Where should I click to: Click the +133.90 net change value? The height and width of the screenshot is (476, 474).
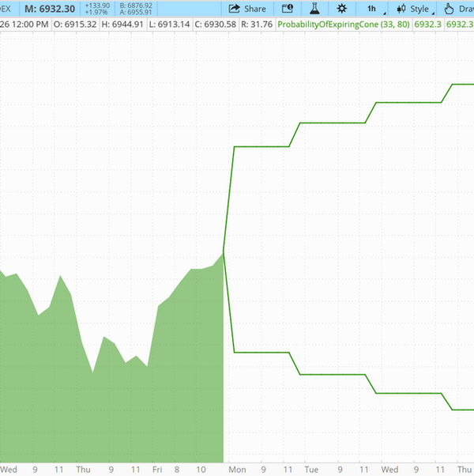pyautogui.click(x=97, y=6)
